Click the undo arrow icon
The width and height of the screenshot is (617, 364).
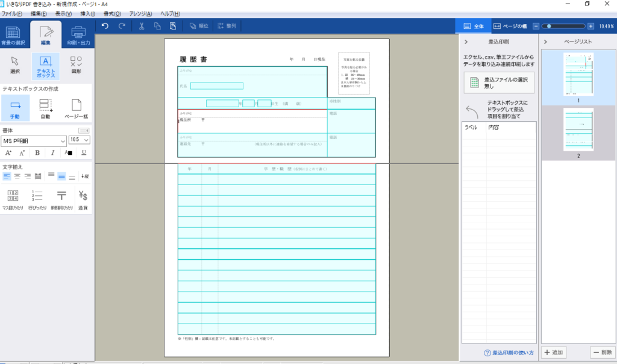[x=105, y=26]
